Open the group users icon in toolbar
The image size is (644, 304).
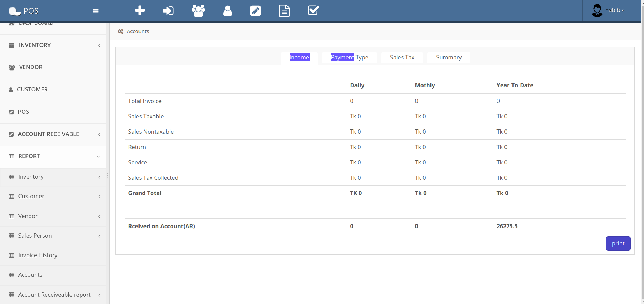click(x=198, y=10)
